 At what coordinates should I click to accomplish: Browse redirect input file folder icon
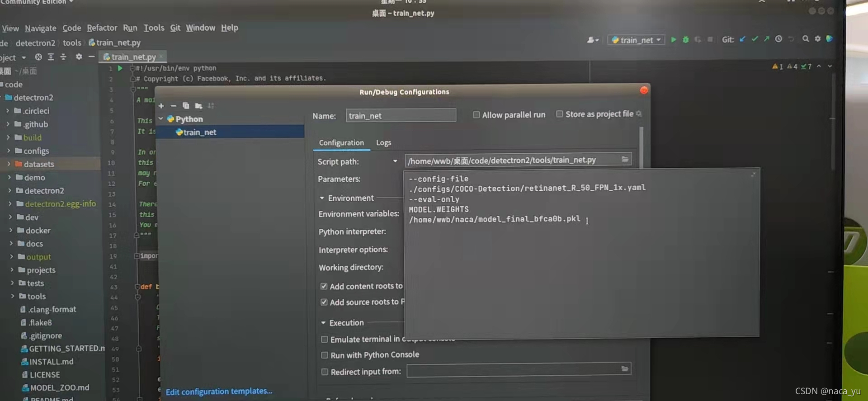[625, 369]
